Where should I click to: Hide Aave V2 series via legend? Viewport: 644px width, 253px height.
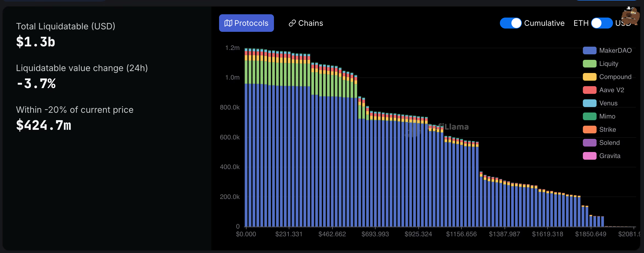603,90
